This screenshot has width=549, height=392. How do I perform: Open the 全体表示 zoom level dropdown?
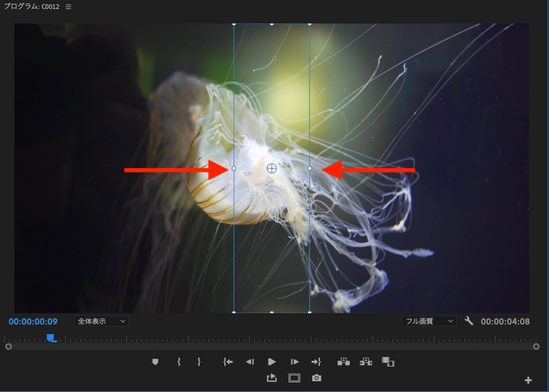(101, 321)
